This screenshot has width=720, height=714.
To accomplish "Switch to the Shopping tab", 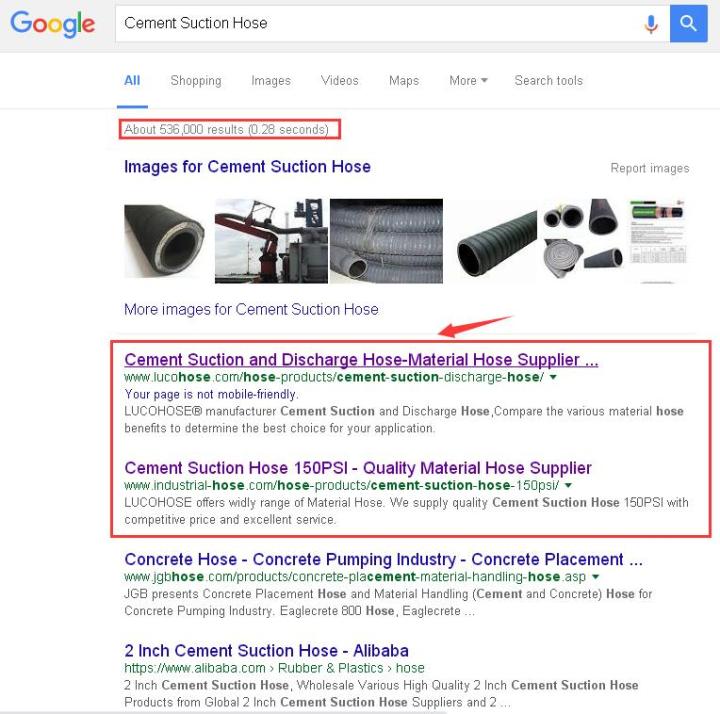I will pos(196,81).
